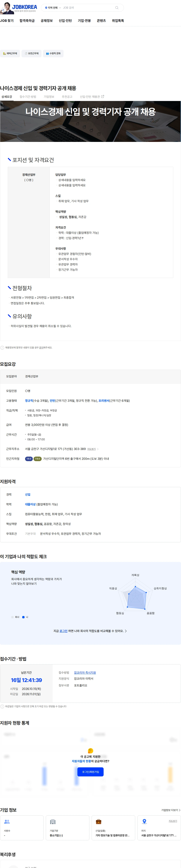Open the JOB 찾기 menu
This screenshot has width=181, height=868.
coord(7,21)
